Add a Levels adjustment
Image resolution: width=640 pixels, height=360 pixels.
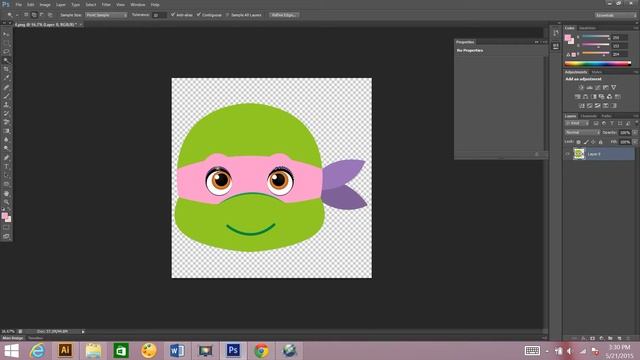pos(589,87)
